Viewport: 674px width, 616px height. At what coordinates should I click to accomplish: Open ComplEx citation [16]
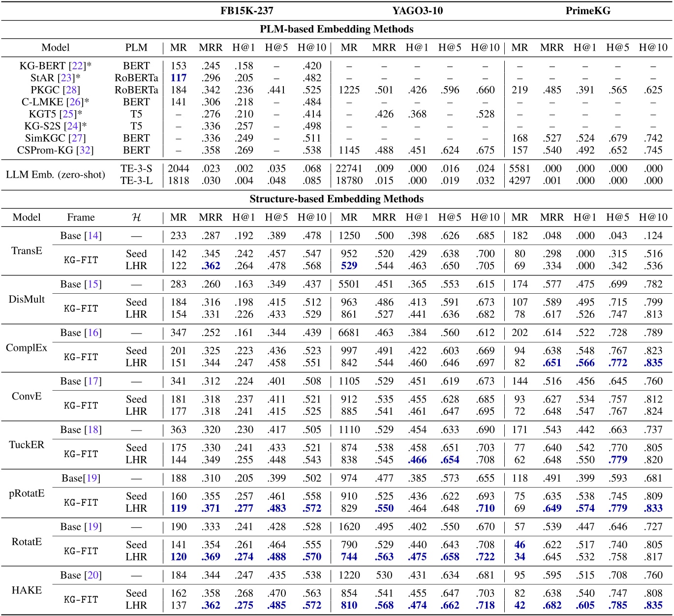click(93, 332)
